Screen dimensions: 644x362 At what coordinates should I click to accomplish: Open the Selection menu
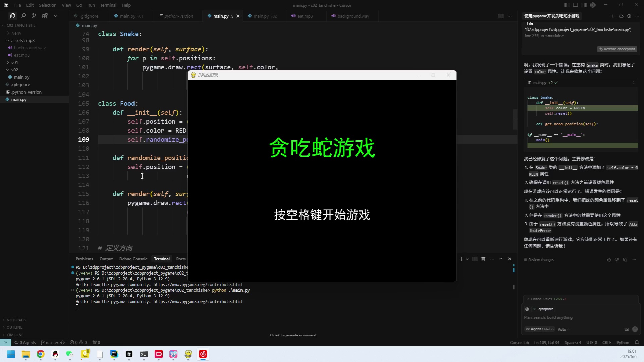[48, 5]
